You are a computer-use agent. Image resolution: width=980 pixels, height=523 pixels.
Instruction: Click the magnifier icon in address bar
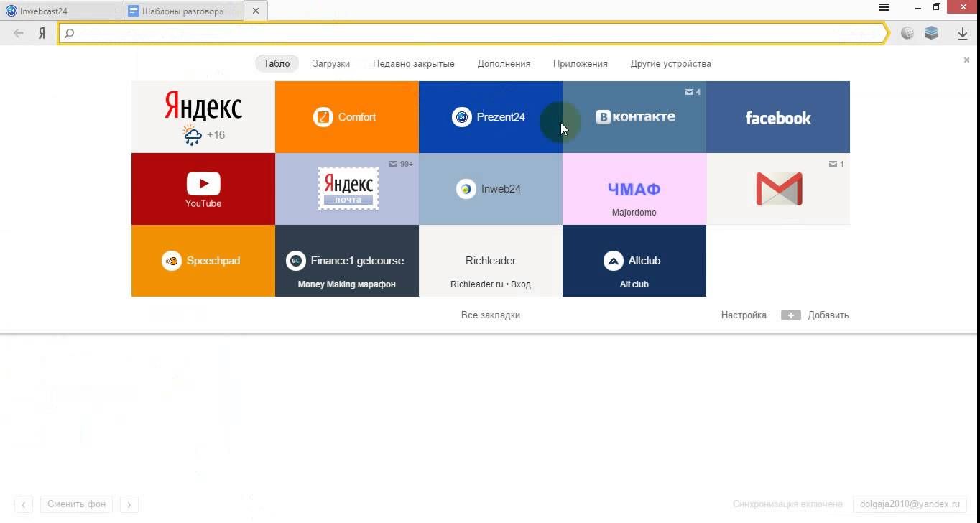tap(70, 33)
